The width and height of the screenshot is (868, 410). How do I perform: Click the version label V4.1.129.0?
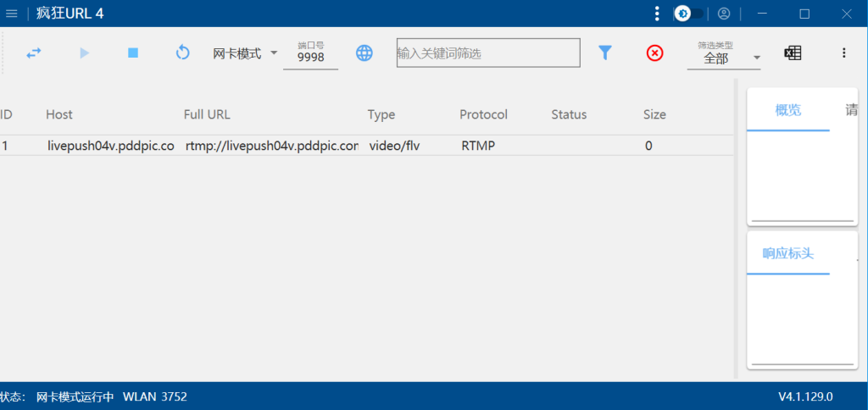pyautogui.click(x=805, y=396)
